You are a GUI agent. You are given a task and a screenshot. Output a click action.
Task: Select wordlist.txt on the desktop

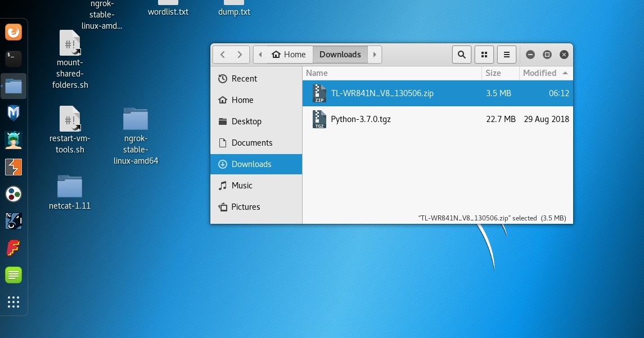pos(168,8)
